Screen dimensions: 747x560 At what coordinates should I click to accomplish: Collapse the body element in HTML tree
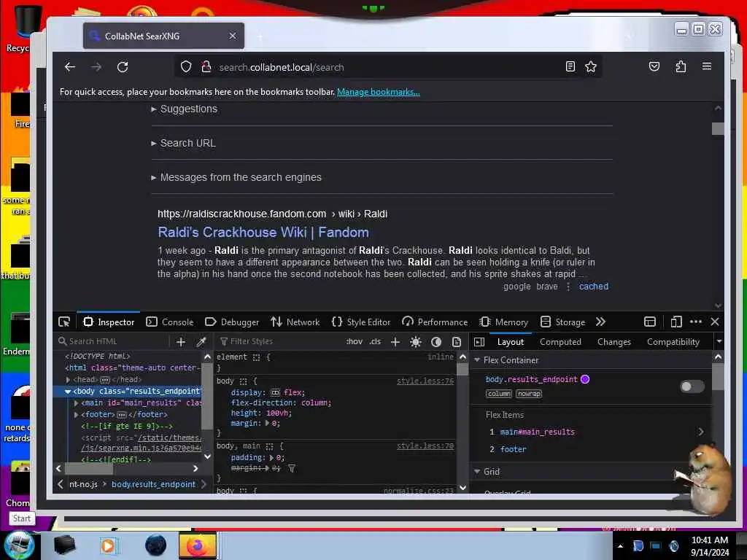[68, 392]
